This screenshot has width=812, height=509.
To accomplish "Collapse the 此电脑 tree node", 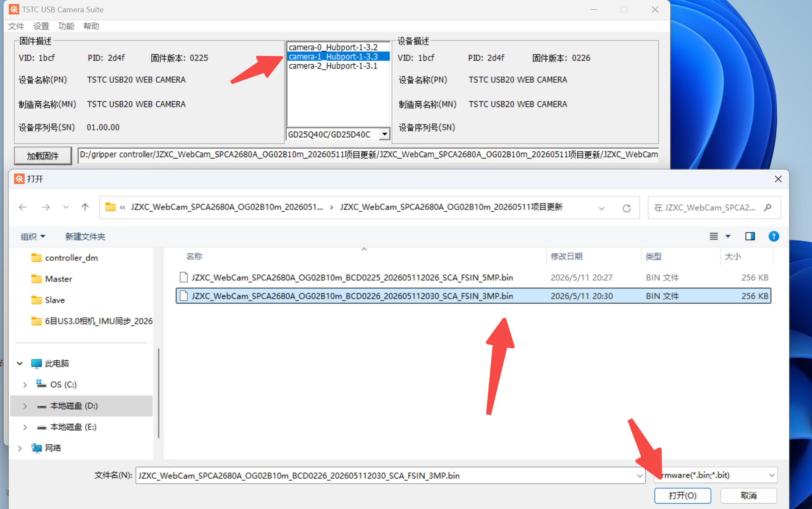I will (20, 364).
